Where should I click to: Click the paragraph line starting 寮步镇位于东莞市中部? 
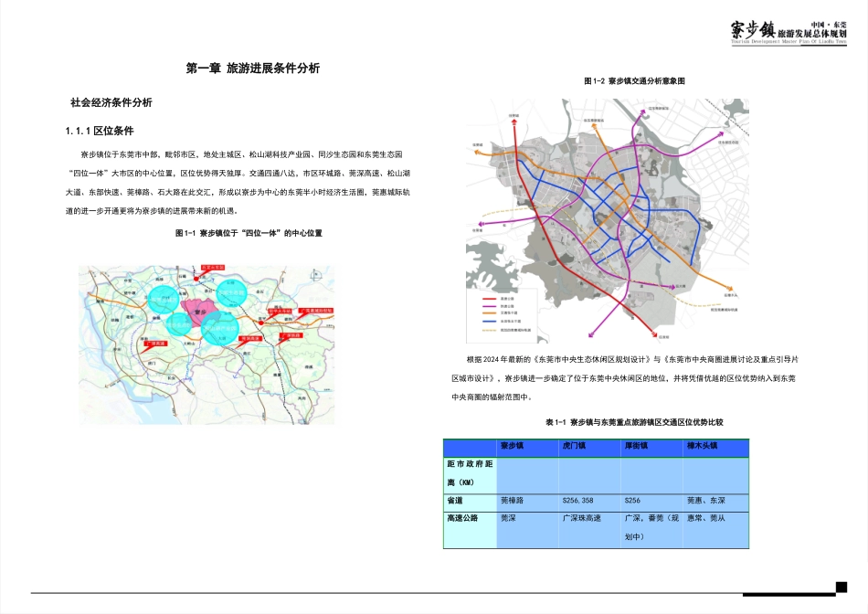pyautogui.click(x=241, y=154)
